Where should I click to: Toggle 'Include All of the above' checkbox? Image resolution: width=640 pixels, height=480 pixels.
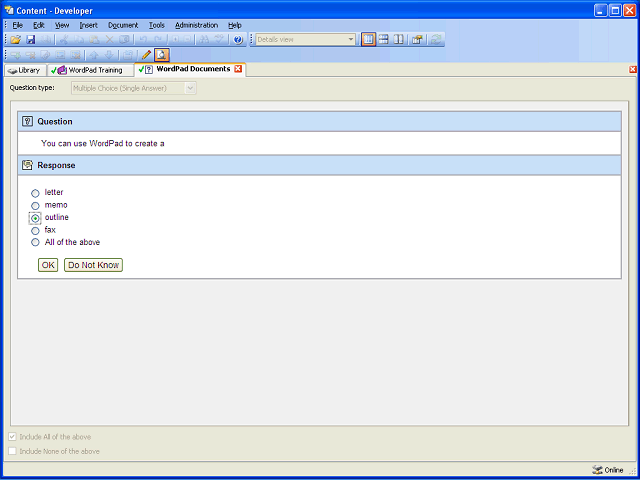click(x=12, y=437)
